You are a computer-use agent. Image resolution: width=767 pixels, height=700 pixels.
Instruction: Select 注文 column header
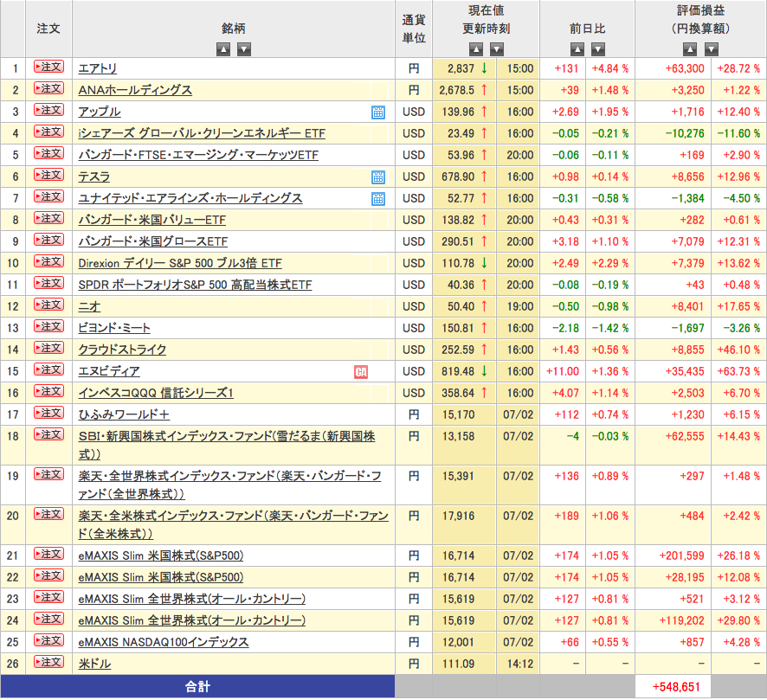click(48, 29)
